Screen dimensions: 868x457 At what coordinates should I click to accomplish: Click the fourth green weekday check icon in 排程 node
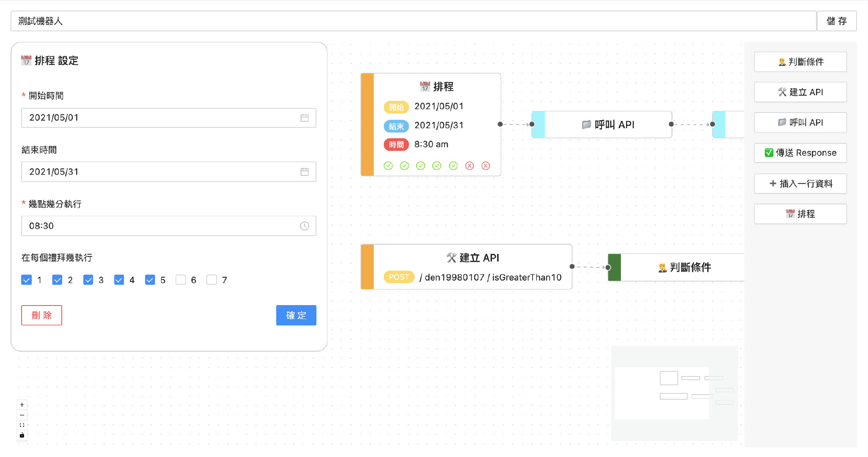click(x=437, y=166)
